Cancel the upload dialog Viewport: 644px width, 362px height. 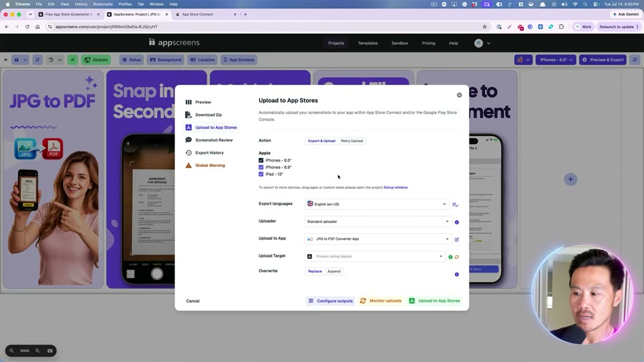pos(193,301)
